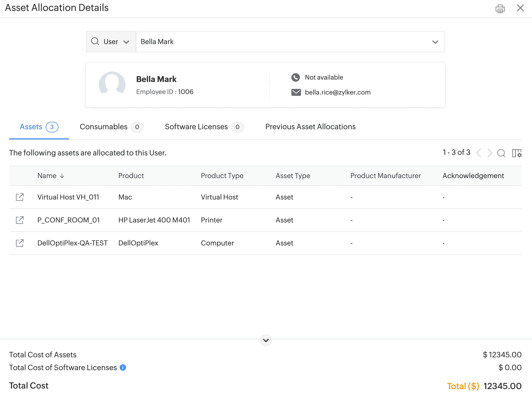Viewport: 532px width, 399px height.
Task: Open column chooser settings icon
Action: [517, 153]
